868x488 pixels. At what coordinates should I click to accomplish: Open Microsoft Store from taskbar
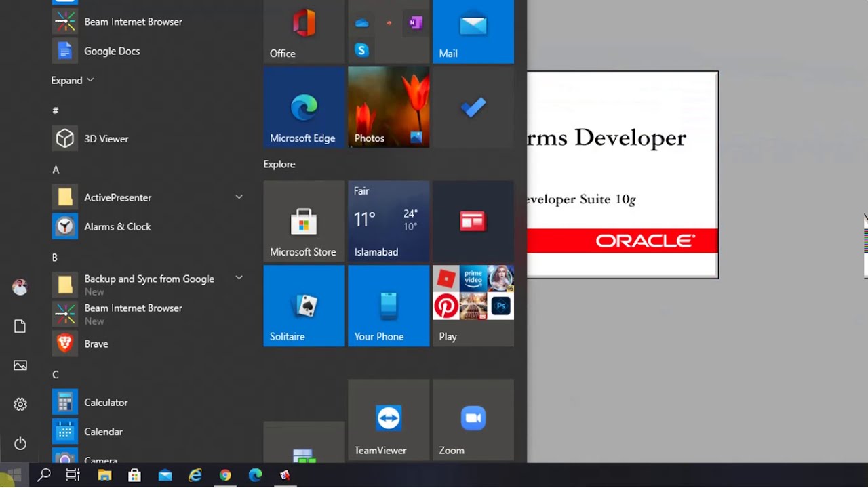[135, 475]
